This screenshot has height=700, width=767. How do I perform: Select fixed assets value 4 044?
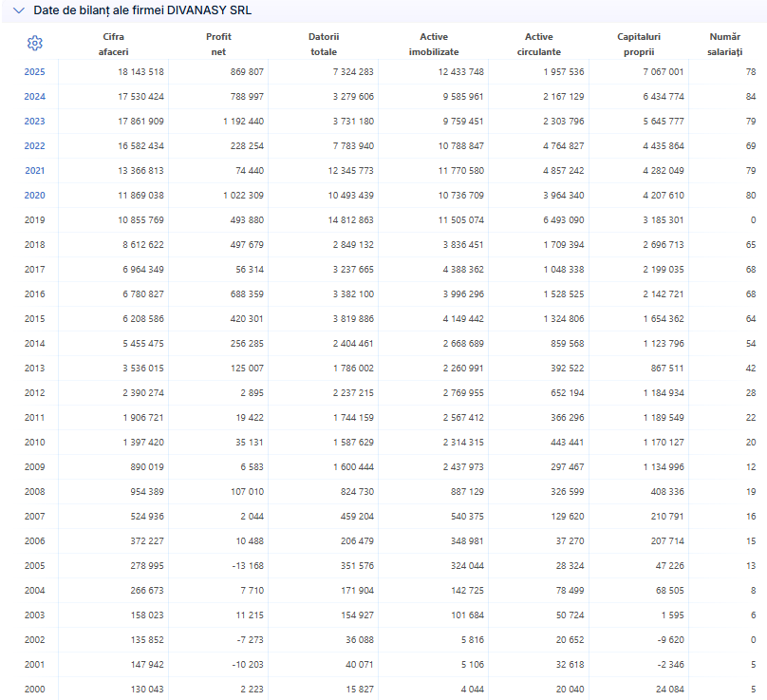[472, 690]
